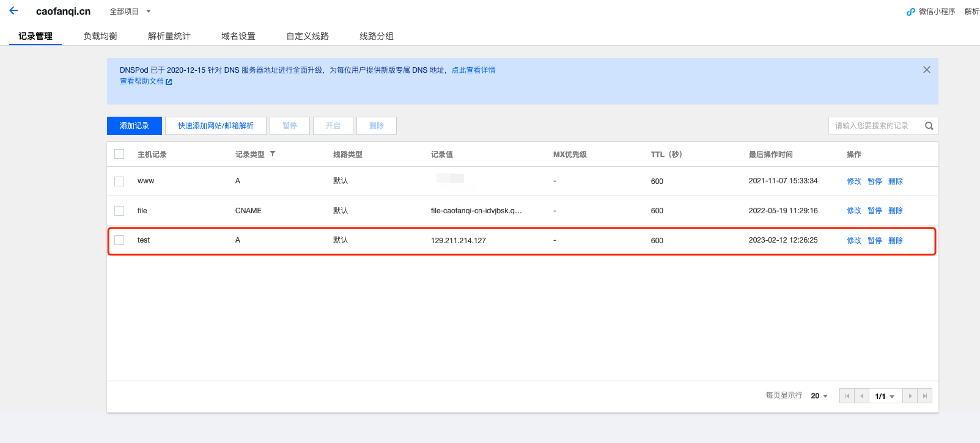Image resolution: width=980 pixels, height=443 pixels.
Task: Open the 1/1 page selector dropdown
Action: (885, 396)
